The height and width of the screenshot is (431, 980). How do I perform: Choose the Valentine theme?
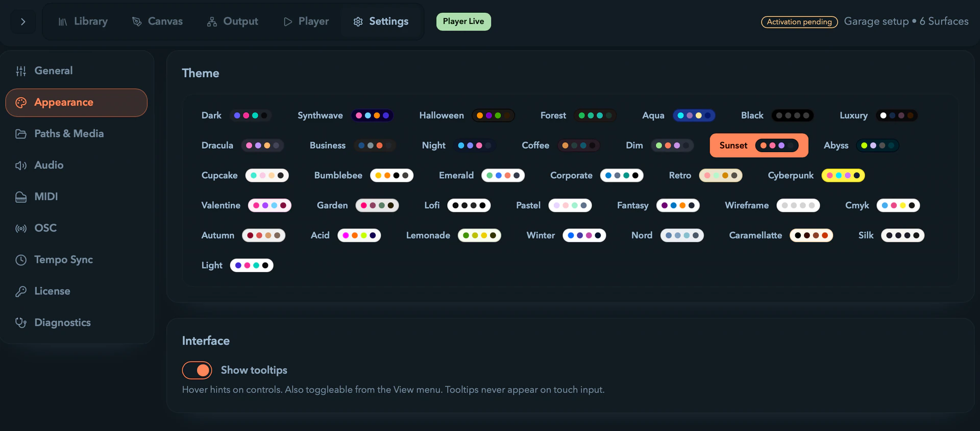pyautogui.click(x=246, y=206)
